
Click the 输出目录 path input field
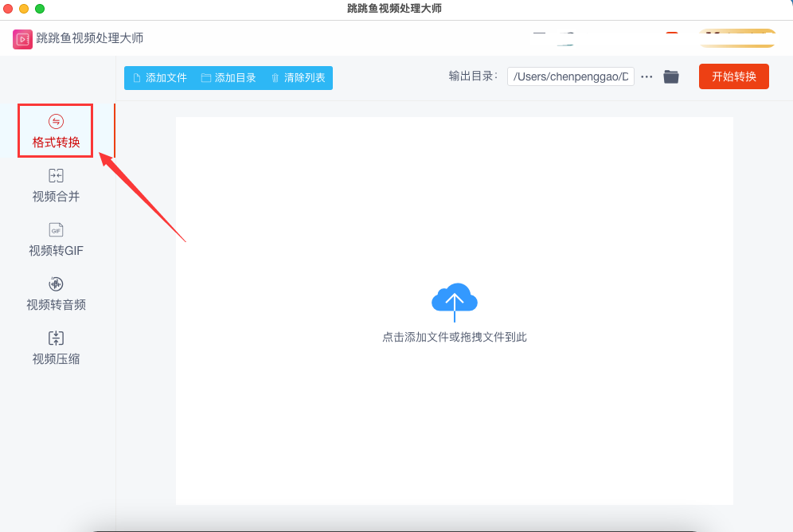(x=570, y=76)
